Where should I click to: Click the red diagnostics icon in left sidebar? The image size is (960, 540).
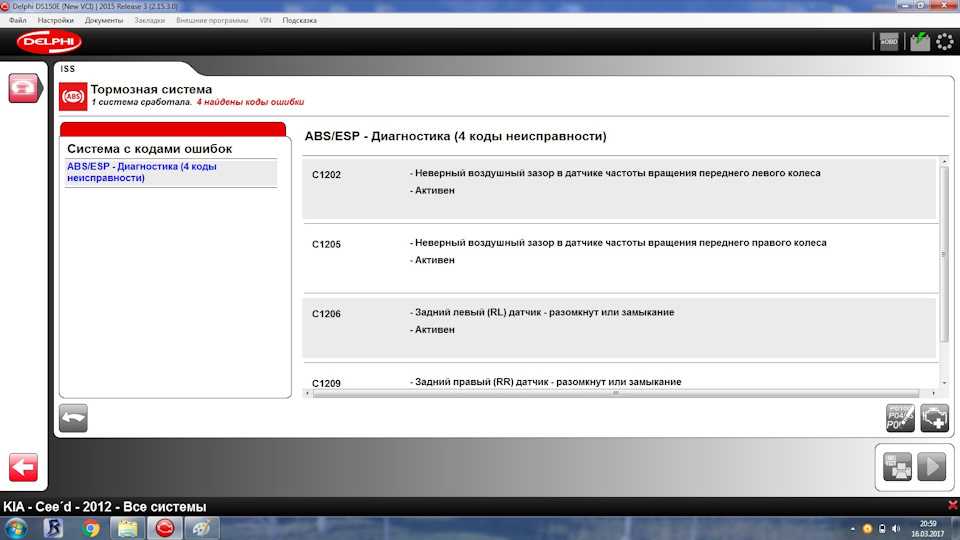click(x=22, y=88)
